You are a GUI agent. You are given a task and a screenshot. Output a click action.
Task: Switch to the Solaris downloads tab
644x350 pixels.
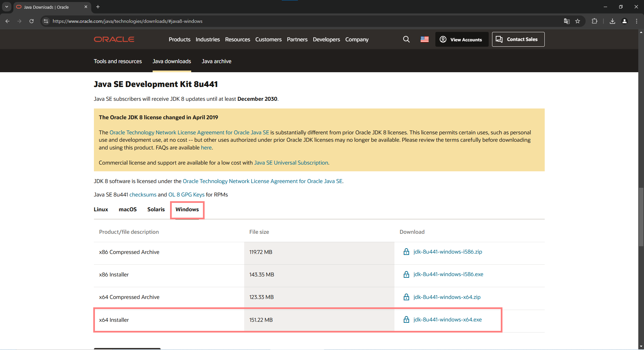(156, 209)
